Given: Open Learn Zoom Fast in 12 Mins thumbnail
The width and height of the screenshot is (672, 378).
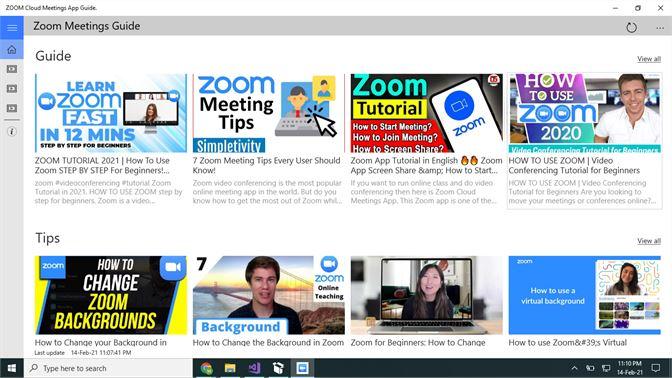Looking at the screenshot, I should pos(111,113).
